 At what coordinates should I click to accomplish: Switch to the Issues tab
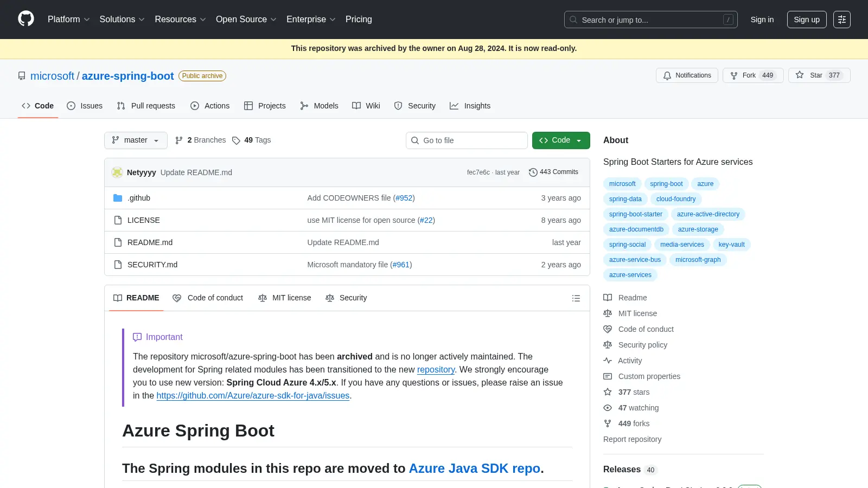tap(85, 106)
